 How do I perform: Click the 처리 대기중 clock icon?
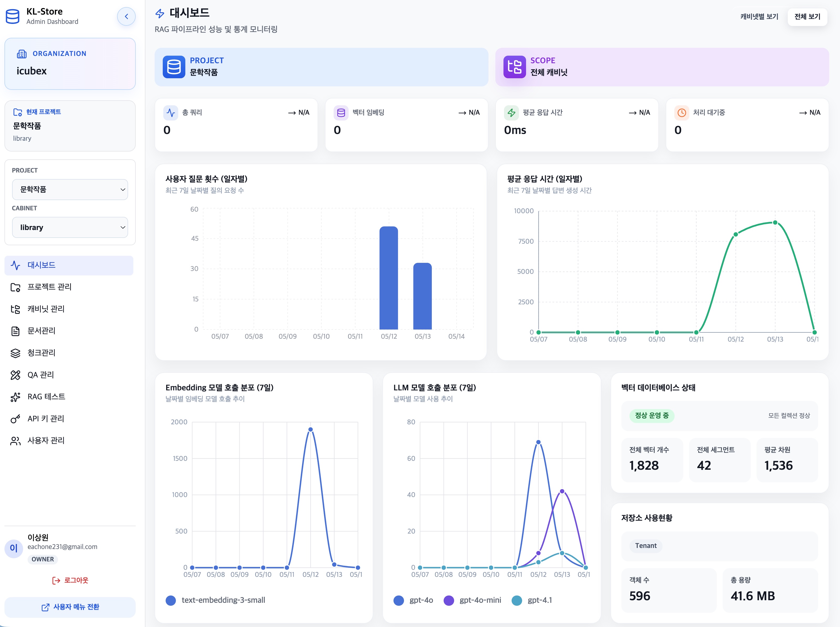[x=682, y=113]
